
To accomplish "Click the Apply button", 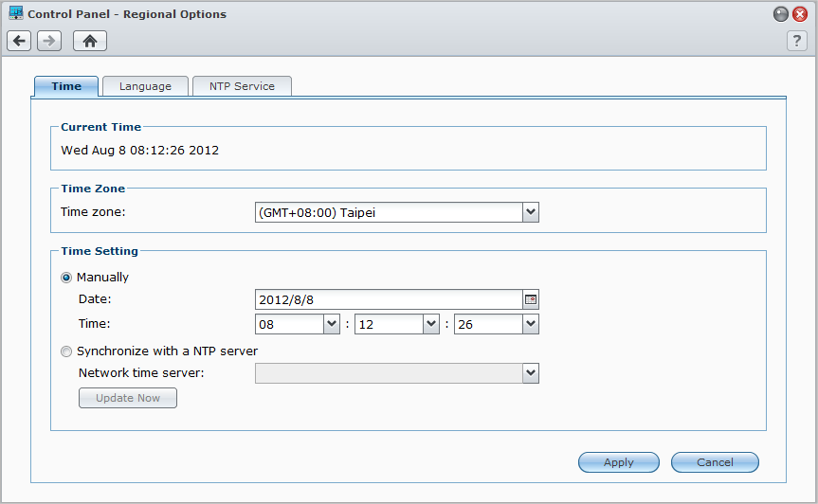I will pos(619,462).
